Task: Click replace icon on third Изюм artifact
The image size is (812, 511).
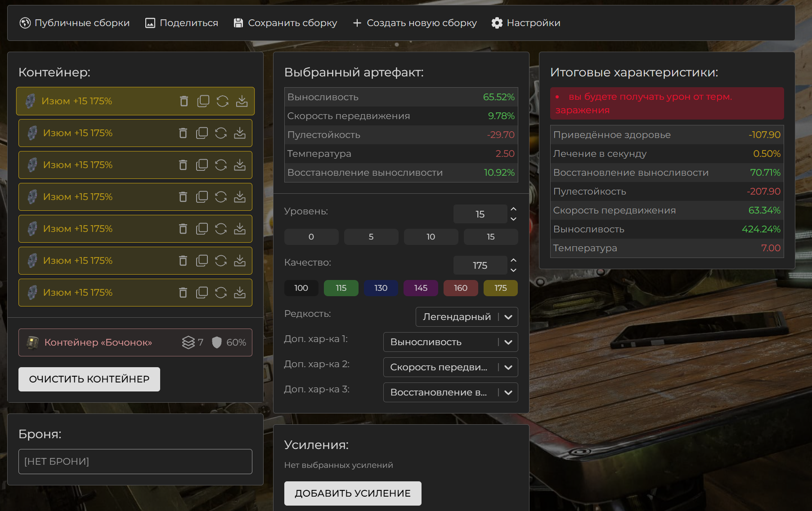Action: (221, 165)
